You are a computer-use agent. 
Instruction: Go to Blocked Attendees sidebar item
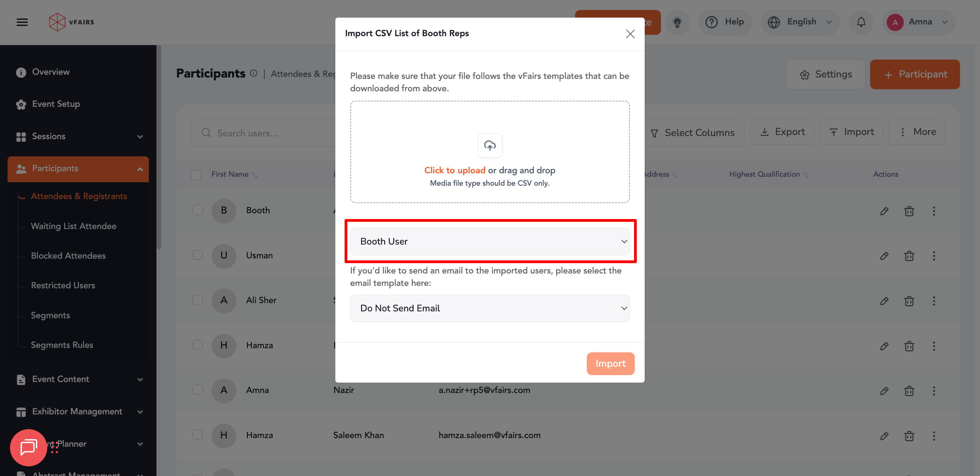69,256
